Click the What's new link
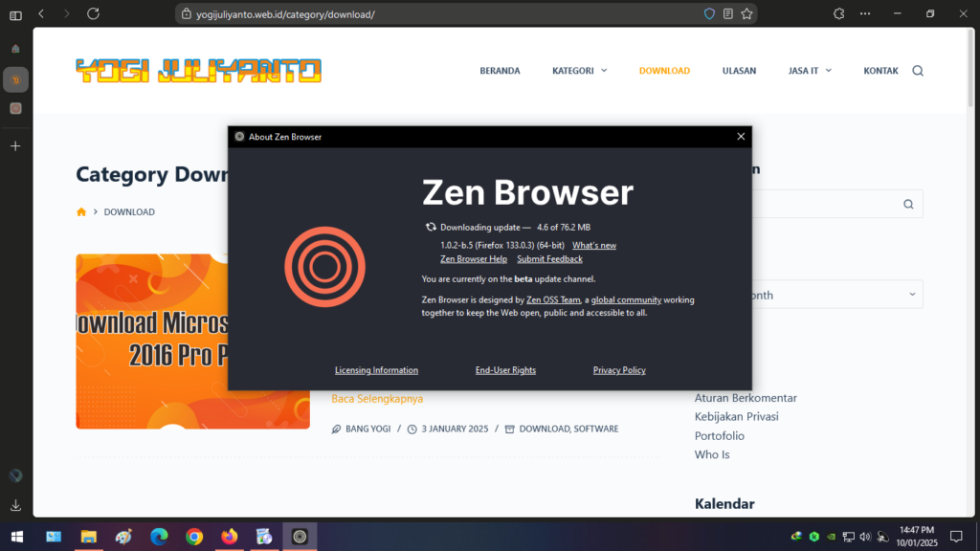 point(593,246)
